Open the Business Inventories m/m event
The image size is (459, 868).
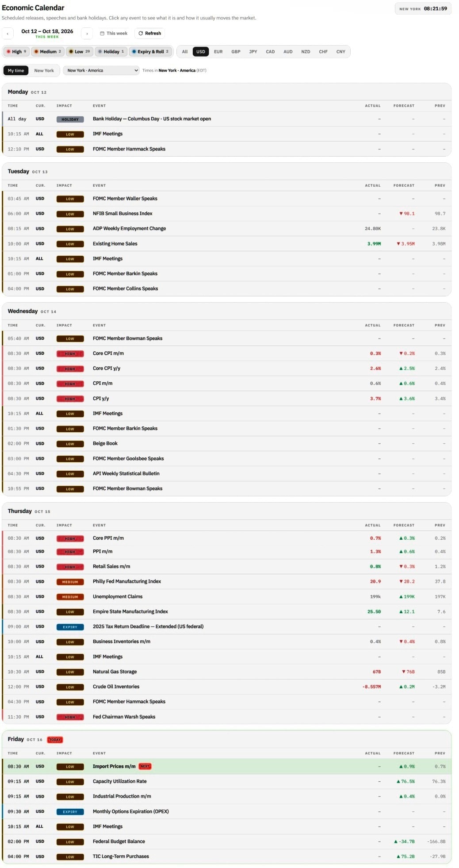226,642
